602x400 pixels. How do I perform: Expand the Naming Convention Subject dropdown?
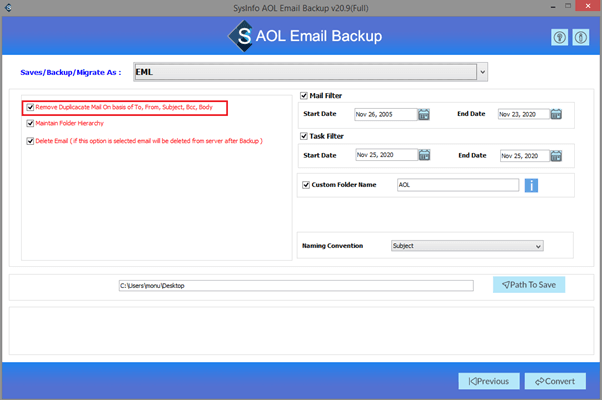pos(467,246)
